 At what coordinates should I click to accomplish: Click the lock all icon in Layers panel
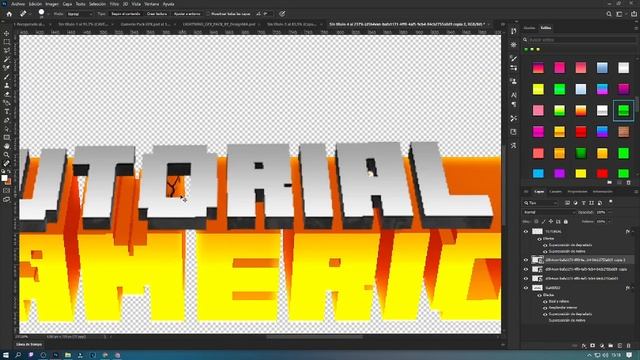(566, 222)
